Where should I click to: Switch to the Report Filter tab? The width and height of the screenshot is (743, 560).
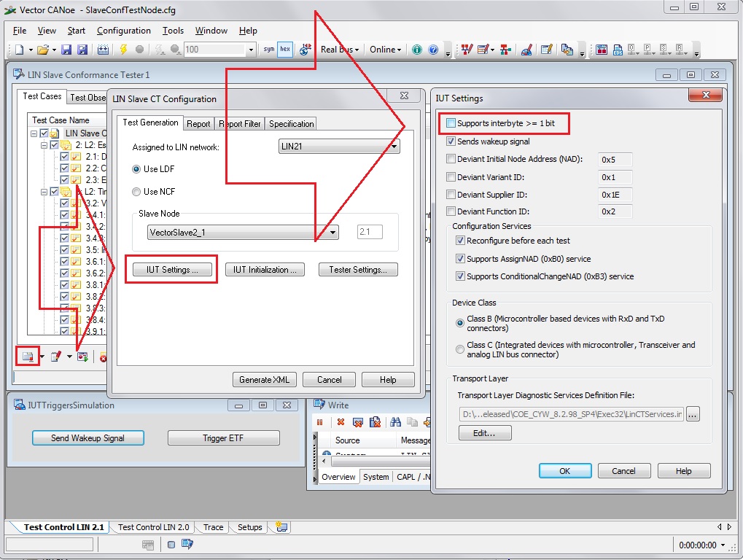pos(239,123)
